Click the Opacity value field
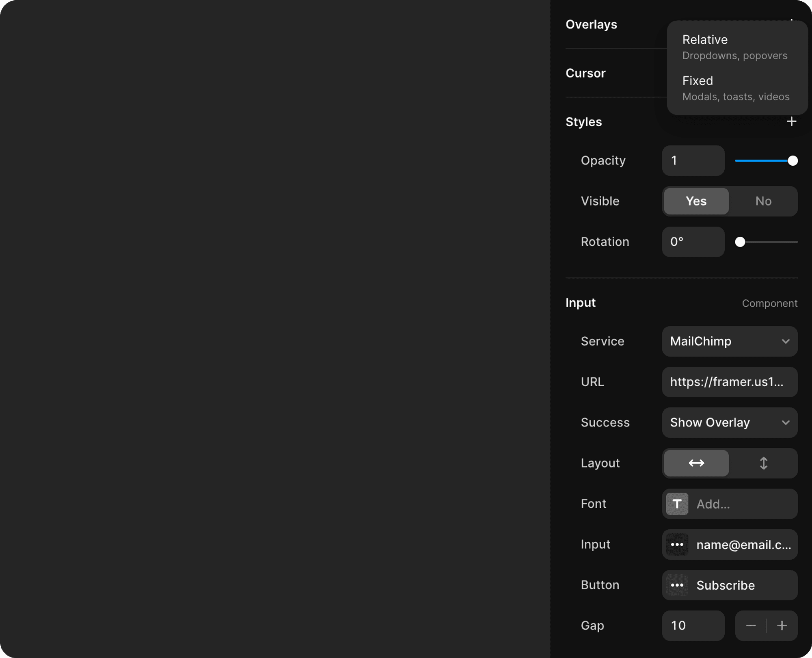This screenshot has height=658, width=812. [x=693, y=160]
